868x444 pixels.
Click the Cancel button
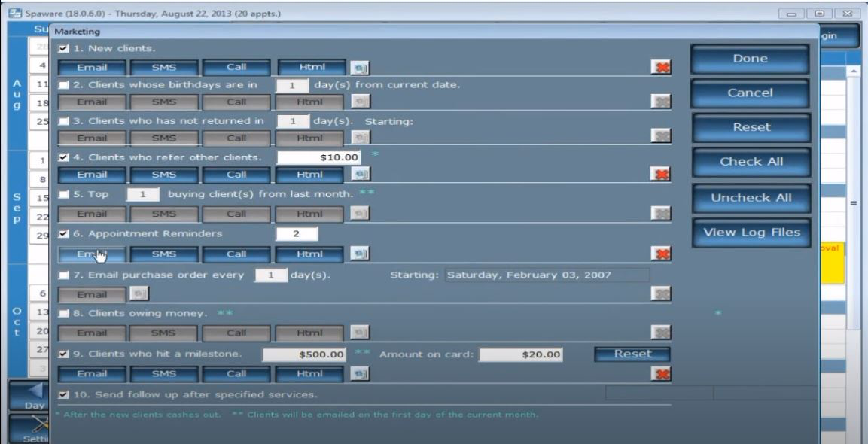[750, 93]
